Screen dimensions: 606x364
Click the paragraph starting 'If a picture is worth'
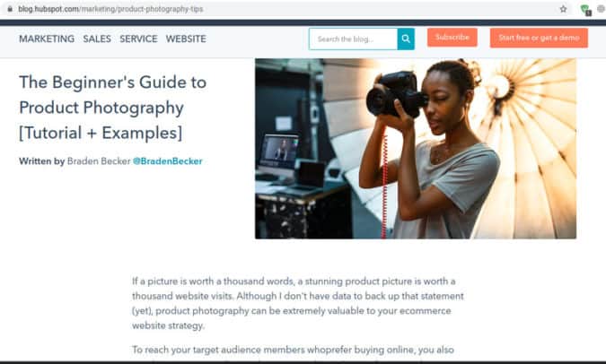click(x=297, y=303)
